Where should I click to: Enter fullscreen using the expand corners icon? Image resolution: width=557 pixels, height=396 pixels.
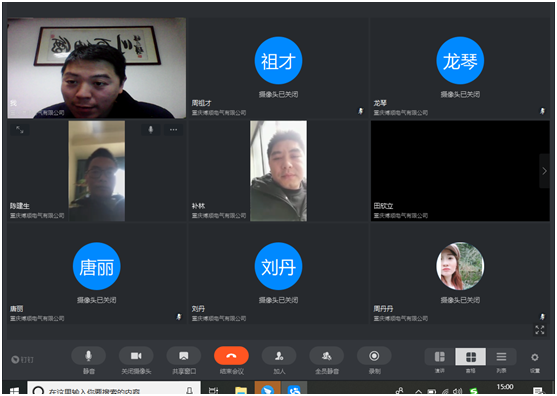[x=540, y=330]
